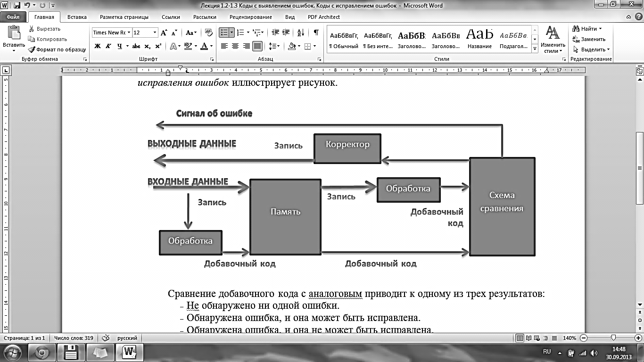Click the font color A swatch

coord(204,46)
